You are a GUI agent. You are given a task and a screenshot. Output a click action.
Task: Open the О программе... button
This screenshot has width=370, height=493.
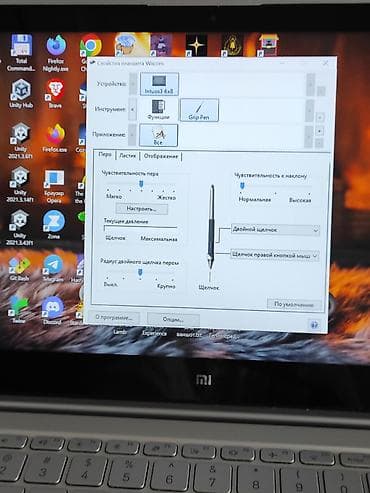[x=114, y=317]
